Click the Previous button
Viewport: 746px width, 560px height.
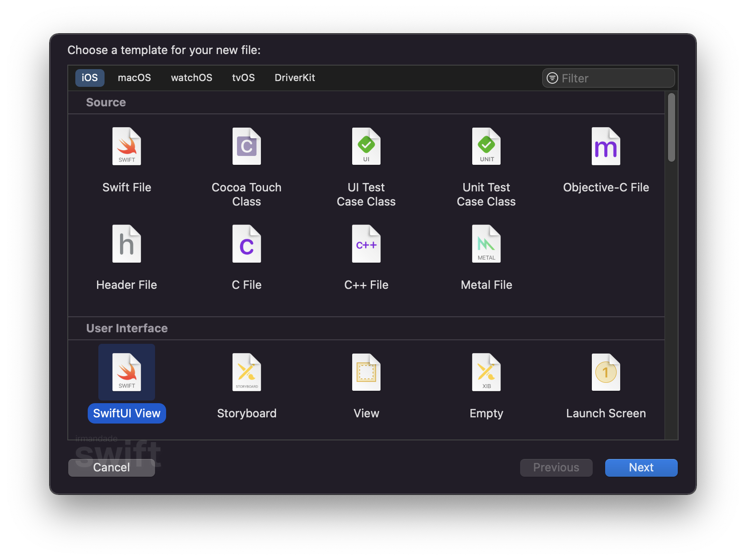coord(556,467)
